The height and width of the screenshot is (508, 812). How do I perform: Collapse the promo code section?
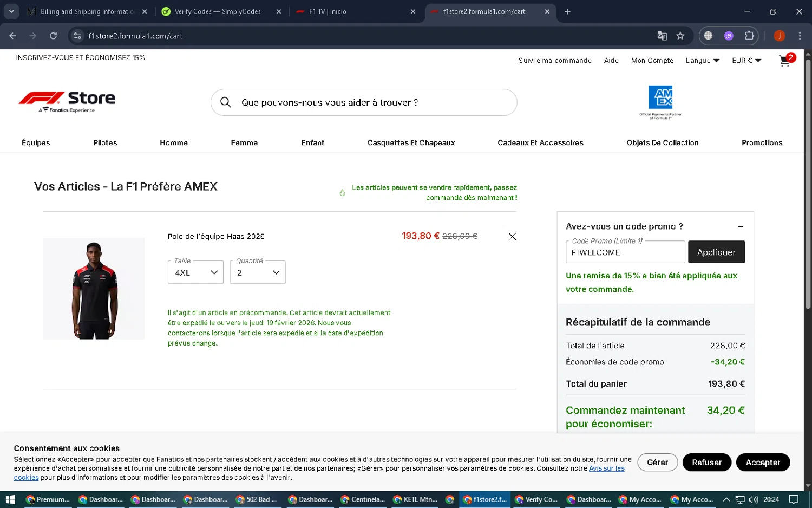pos(740,226)
